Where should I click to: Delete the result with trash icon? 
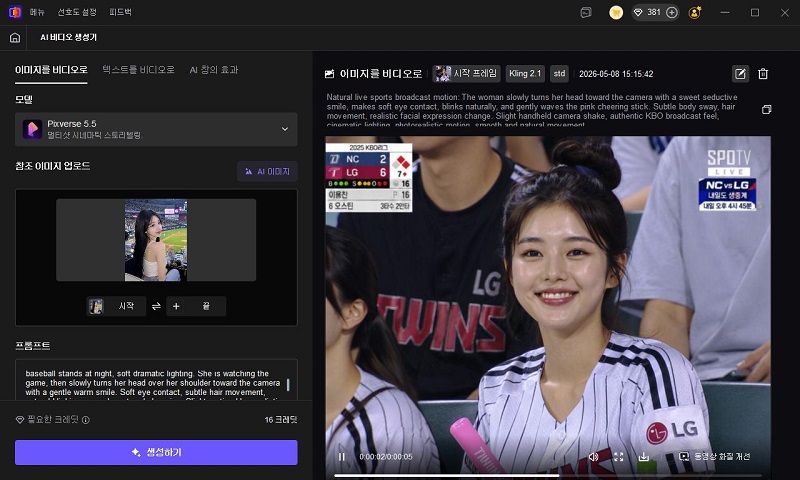(763, 74)
